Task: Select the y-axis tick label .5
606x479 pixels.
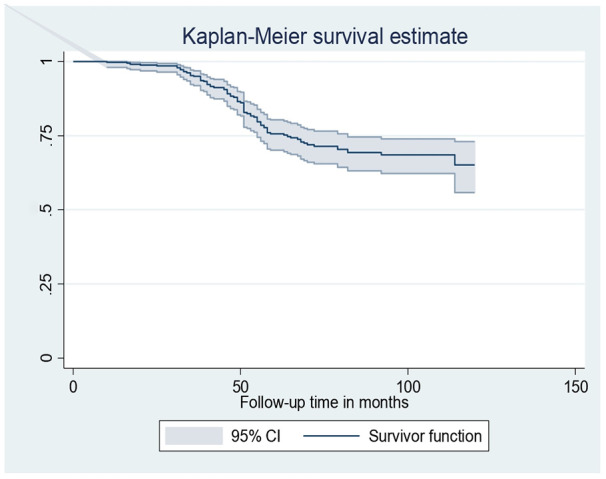Action: point(46,209)
